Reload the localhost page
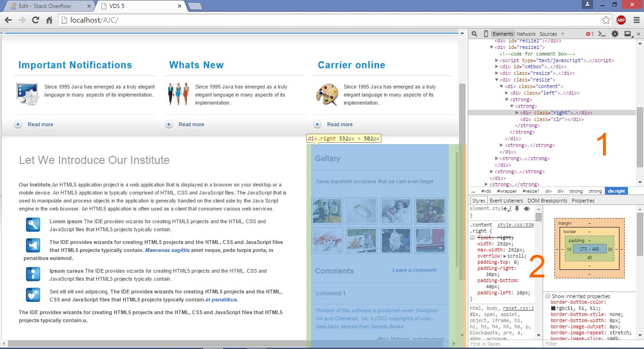The image size is (644, 349). pos(35,20)
